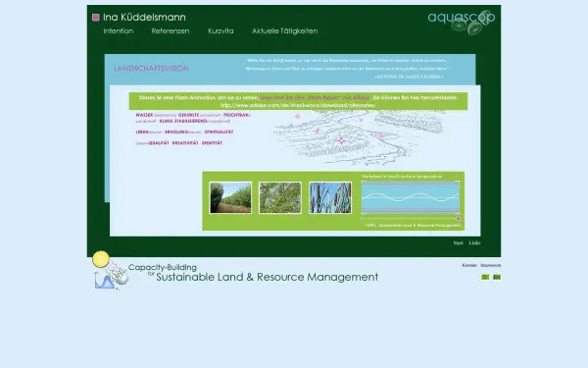Click the 'KREATIVITÄT' keyword
The height and width of the screenshot is (368, 588).
(185, 143)
